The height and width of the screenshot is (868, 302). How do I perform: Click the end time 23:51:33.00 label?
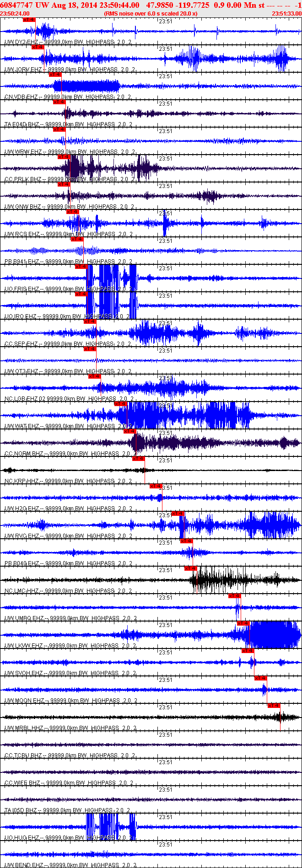coord(286,14)
